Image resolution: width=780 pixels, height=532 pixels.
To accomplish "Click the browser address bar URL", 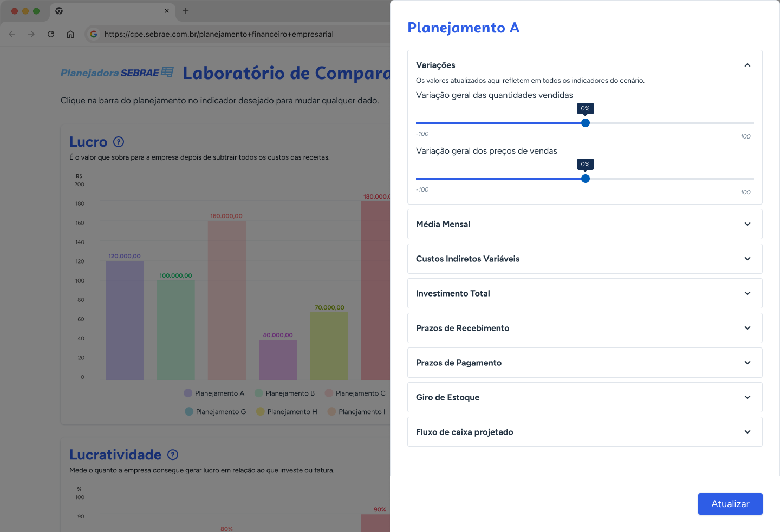I will tap(219, 34).
